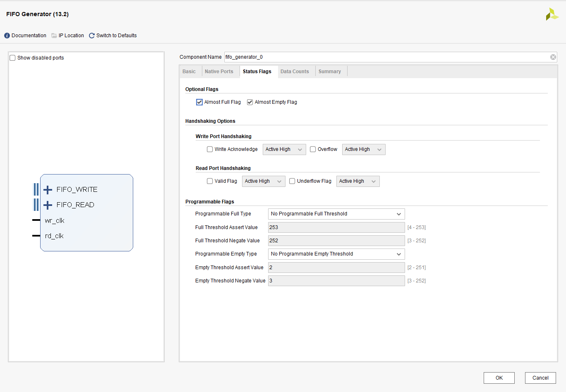
Task: Enable the Underflow Flag checkbox
Action: click(292, 181)
